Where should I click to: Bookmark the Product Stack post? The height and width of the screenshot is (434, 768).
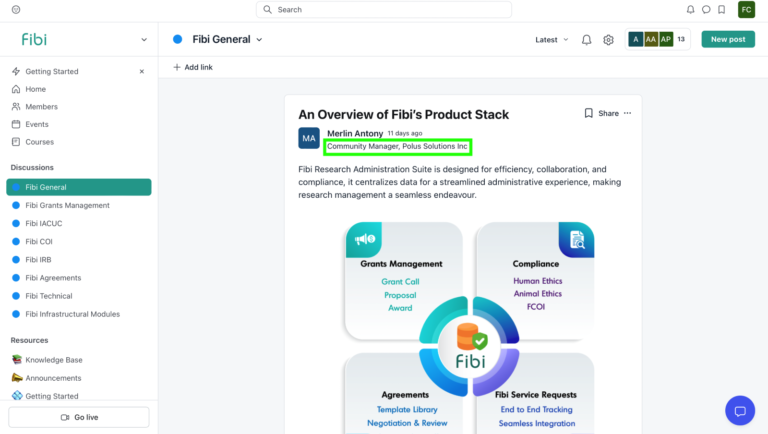point(588,113)
